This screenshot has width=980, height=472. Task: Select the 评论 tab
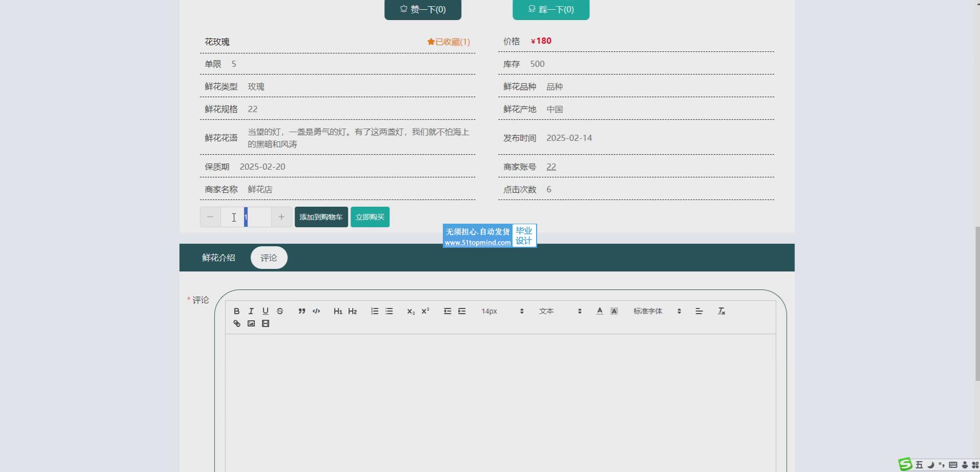click(x=269, y=258)
